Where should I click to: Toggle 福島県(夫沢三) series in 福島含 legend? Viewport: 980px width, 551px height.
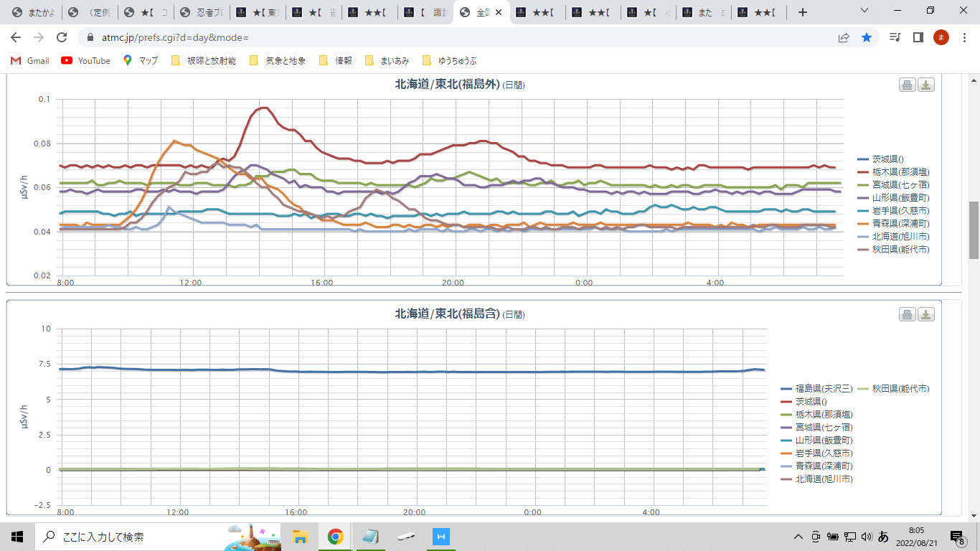(x=816, y=388)
